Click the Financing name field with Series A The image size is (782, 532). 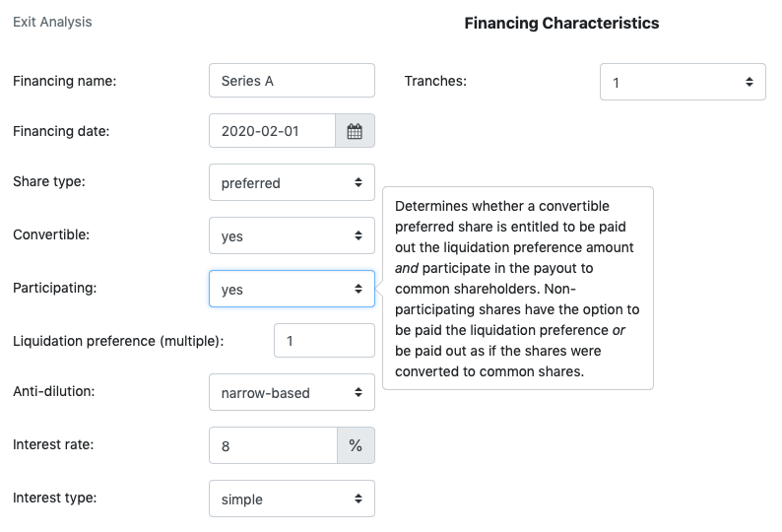292,81
